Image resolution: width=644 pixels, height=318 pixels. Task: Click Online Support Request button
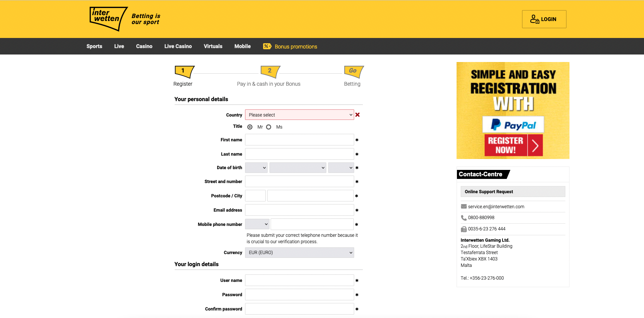[513, 192]
